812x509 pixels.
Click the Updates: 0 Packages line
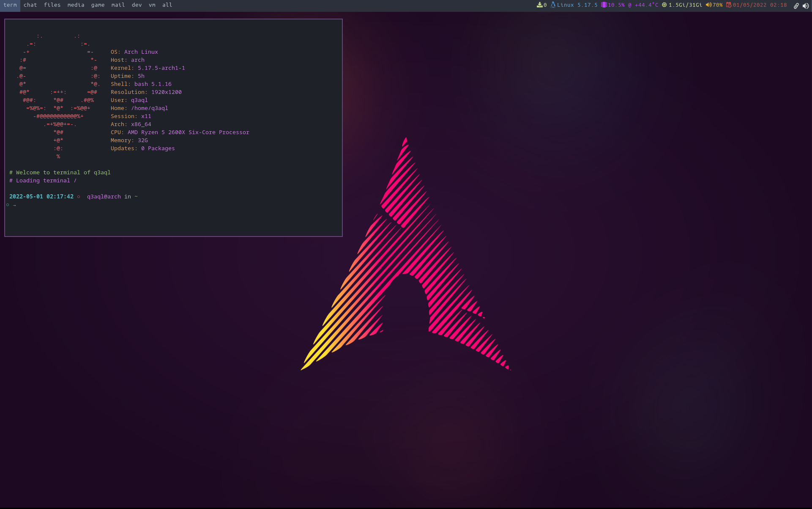pyautogui.click(x=143, y=149)
